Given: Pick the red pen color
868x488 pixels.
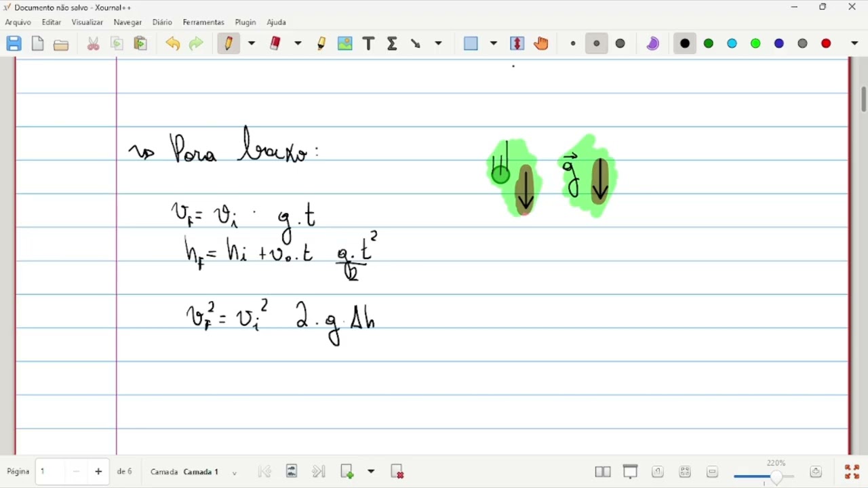Looking at the screenshot, I should click(826, 43).
